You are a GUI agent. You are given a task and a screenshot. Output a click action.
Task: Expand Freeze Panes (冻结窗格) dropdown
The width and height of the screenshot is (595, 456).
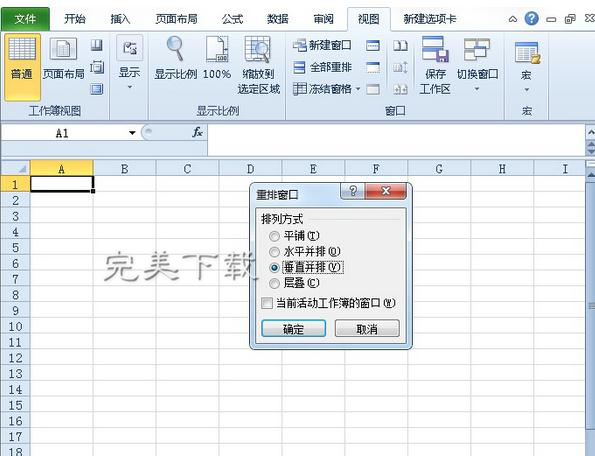pos(358,90)
